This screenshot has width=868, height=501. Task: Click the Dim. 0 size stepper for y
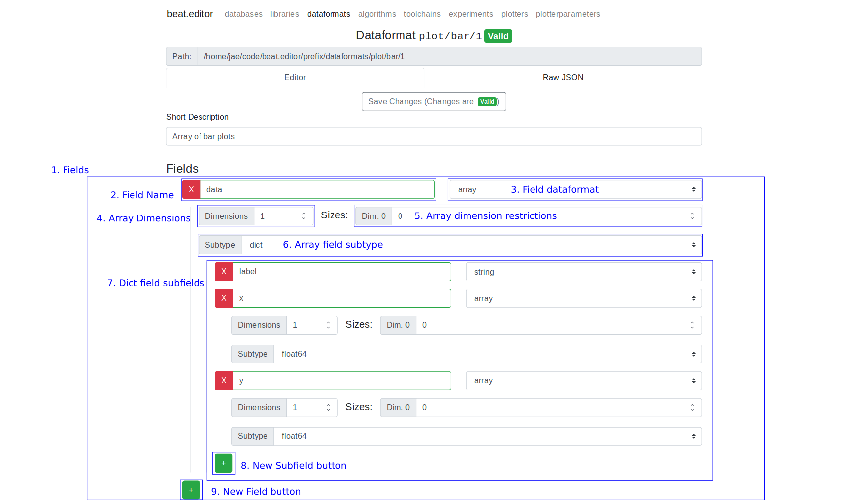[692, 408]
